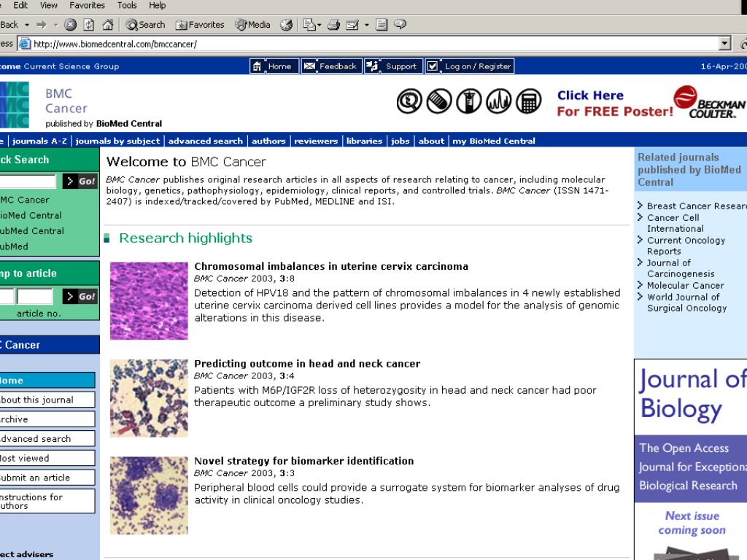Click the Edit page toolbar icon
The height and width of the screenshot is (560, 747).
[x=352, y=25]
